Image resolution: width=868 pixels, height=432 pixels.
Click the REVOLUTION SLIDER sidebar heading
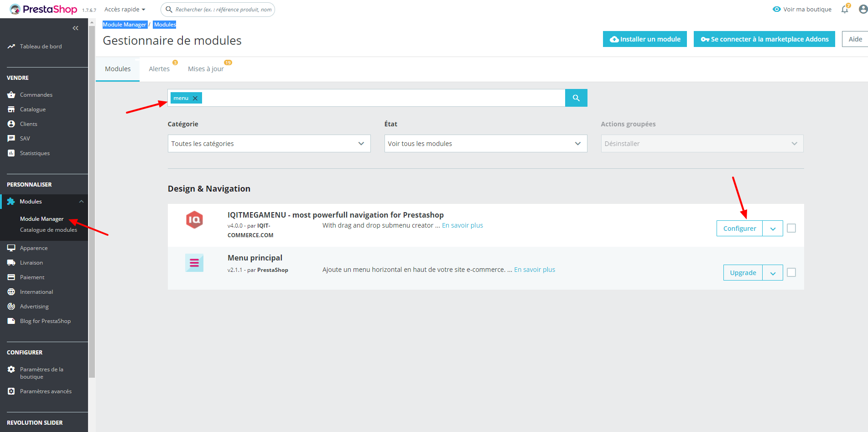pyautogui.click(x=35, y=423)
